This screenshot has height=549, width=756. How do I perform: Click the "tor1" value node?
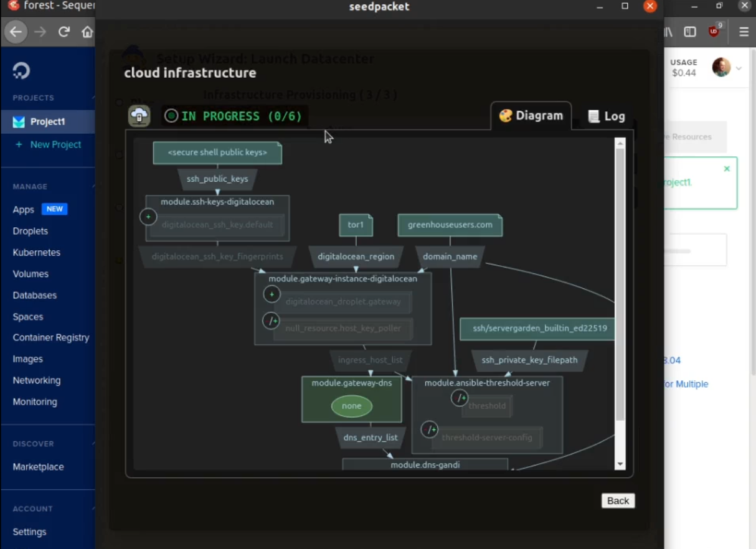[x=356, y=225]
